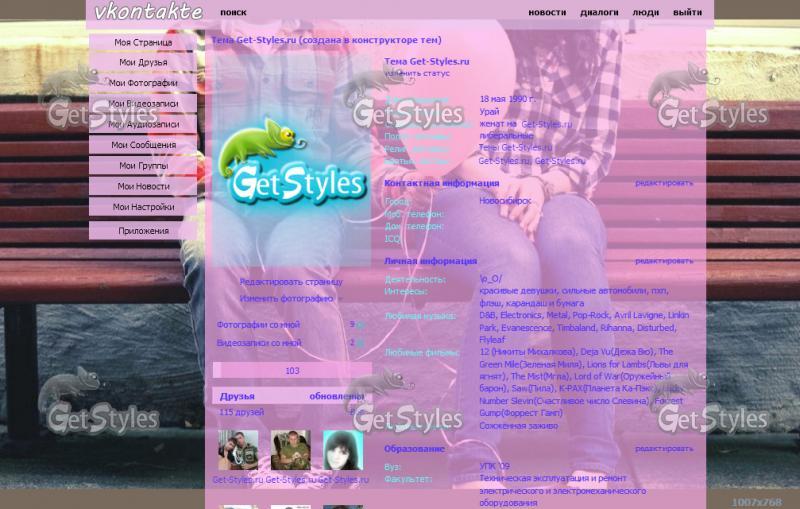Open Мои Аудиозаписи in sidebar
The image size is (800, 509).
coord(143,124)
